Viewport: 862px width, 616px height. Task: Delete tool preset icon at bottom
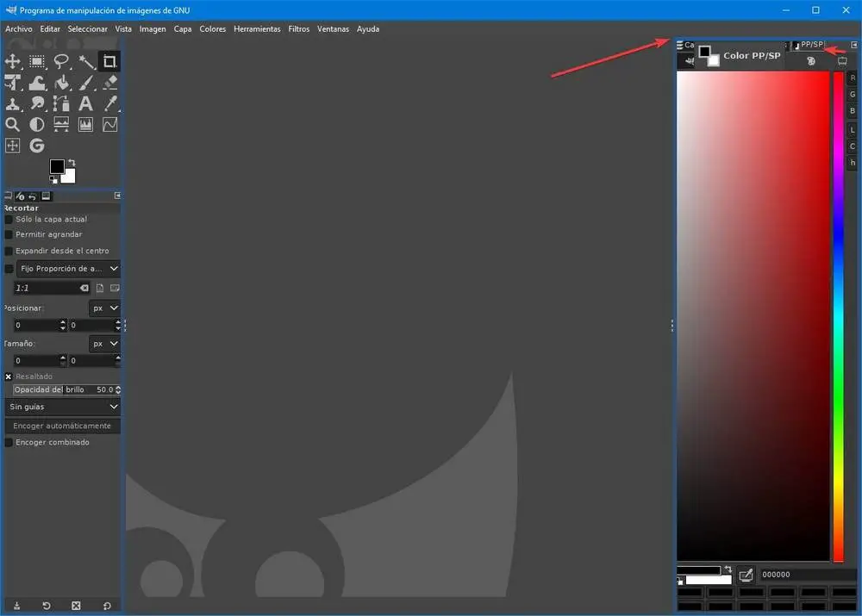pos(76,606)
